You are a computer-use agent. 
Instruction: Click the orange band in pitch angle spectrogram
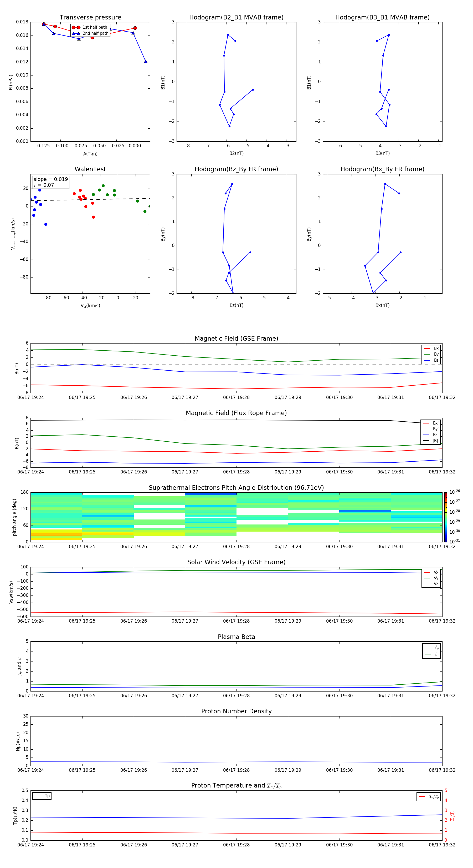[x=56, y=534]
